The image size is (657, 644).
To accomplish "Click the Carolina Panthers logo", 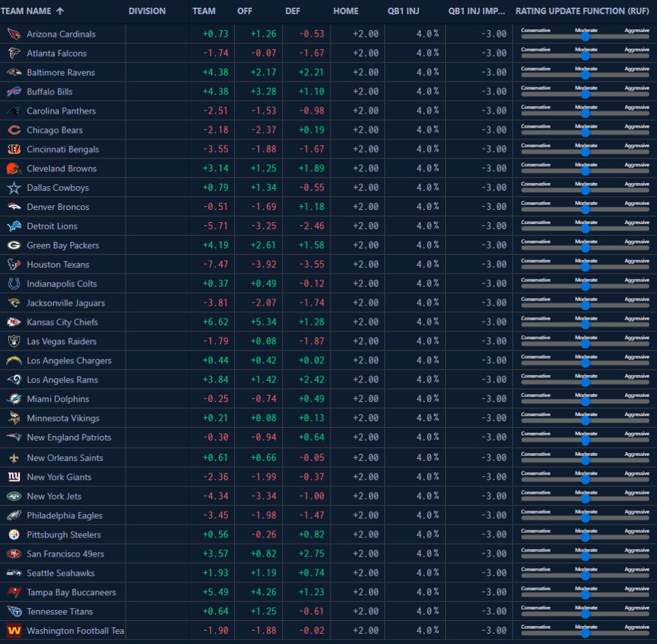I will point(14,111).
